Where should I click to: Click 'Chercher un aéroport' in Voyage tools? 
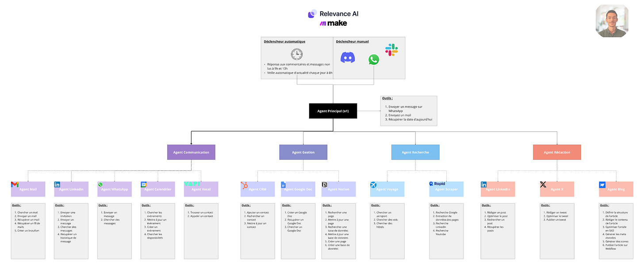(384, 214)
